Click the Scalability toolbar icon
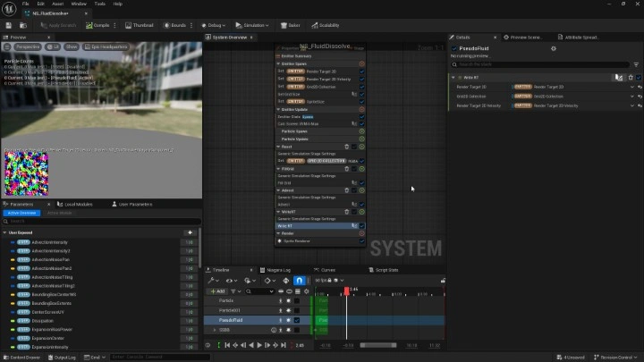This screenshot has height=362, width=644. tap(325, 25)
